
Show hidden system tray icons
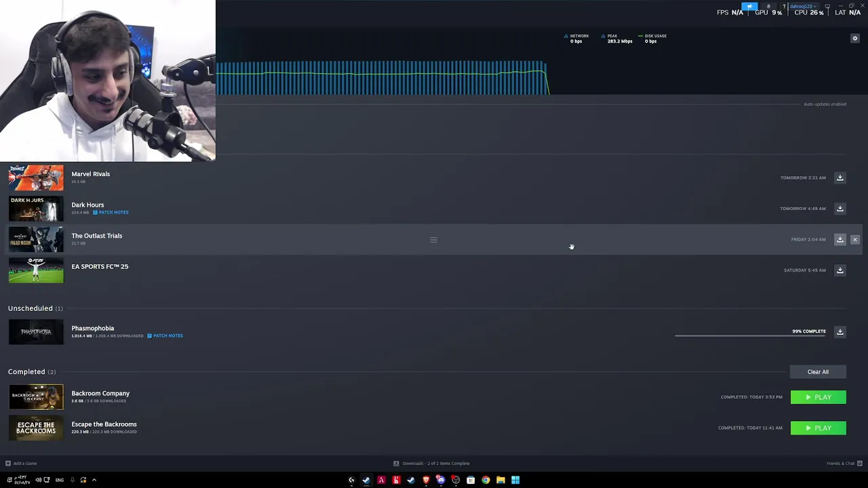coord(94,480)
